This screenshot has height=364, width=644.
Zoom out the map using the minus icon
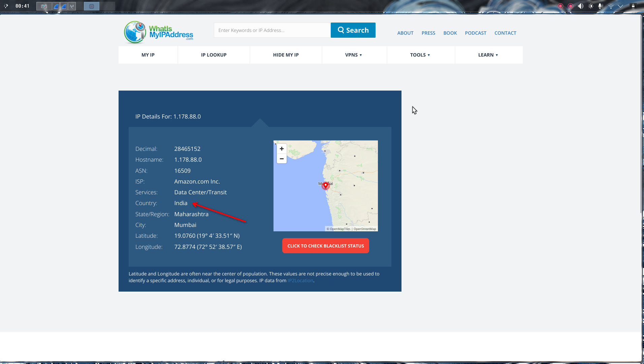[x=282, y=159]
